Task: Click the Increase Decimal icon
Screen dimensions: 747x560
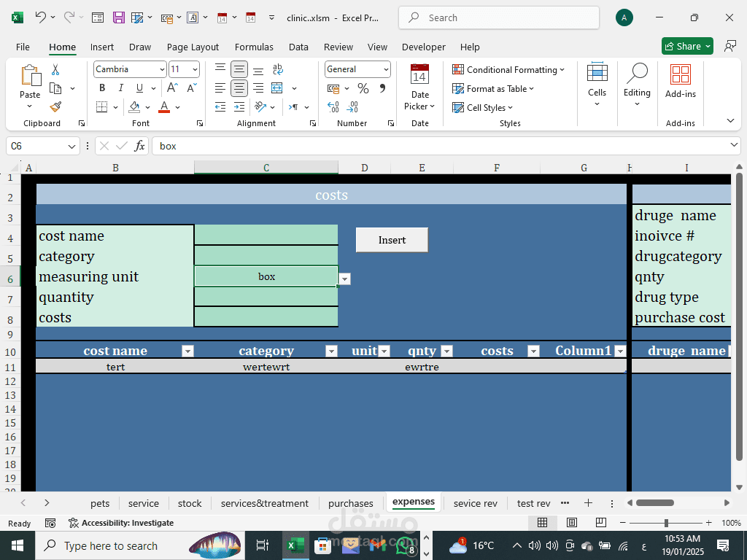Action: [x=333, y=106]
